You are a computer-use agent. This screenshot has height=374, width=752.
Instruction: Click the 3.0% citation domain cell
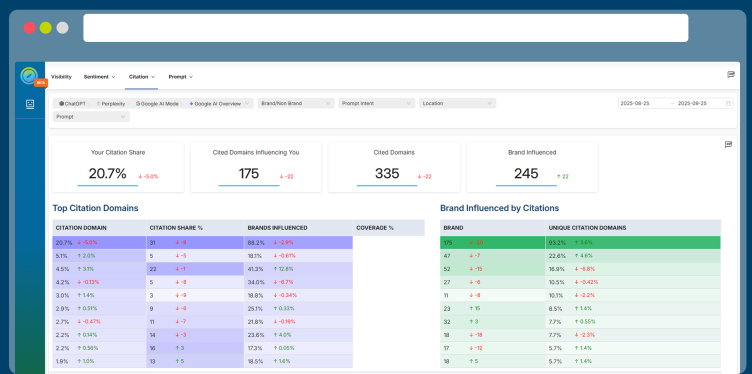(x=99, y=295)
